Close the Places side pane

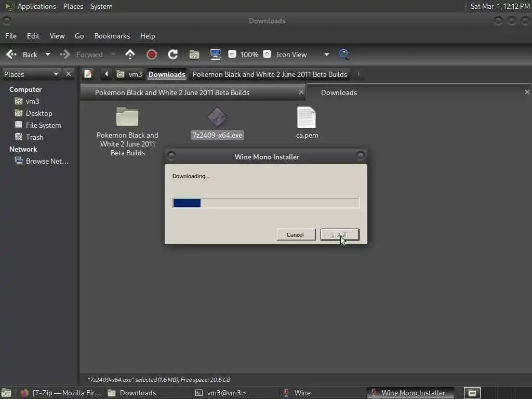69,74
